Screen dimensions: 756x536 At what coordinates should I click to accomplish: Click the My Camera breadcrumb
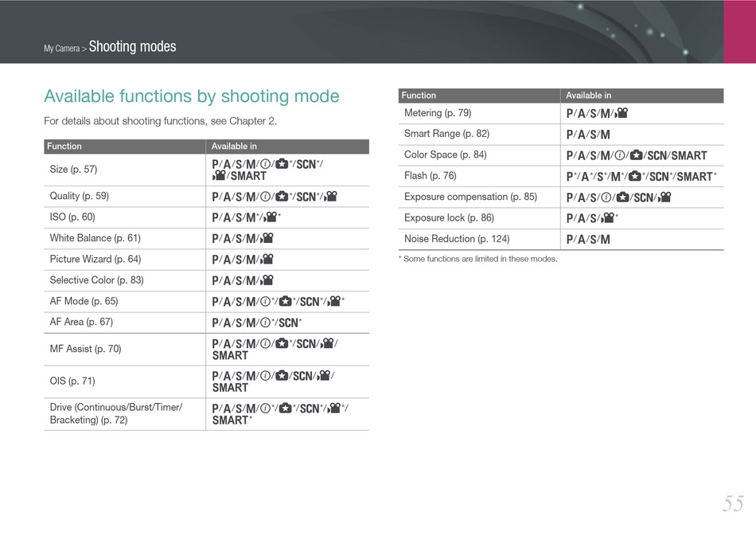(x=62, y=49)
